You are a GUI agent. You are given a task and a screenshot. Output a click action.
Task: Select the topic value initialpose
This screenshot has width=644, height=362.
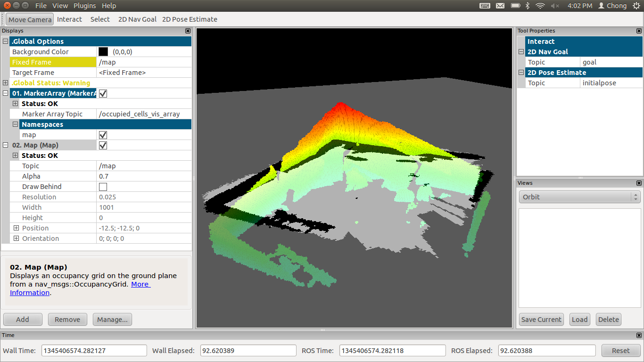coord(611,83)
